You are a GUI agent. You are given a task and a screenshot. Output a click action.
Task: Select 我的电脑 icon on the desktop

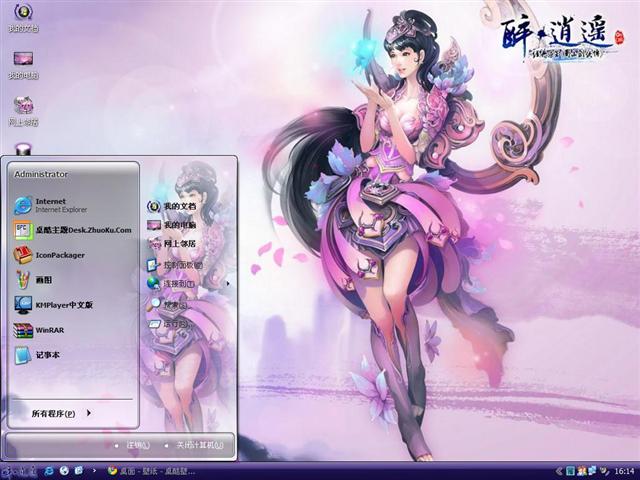(x=23, y=65)
